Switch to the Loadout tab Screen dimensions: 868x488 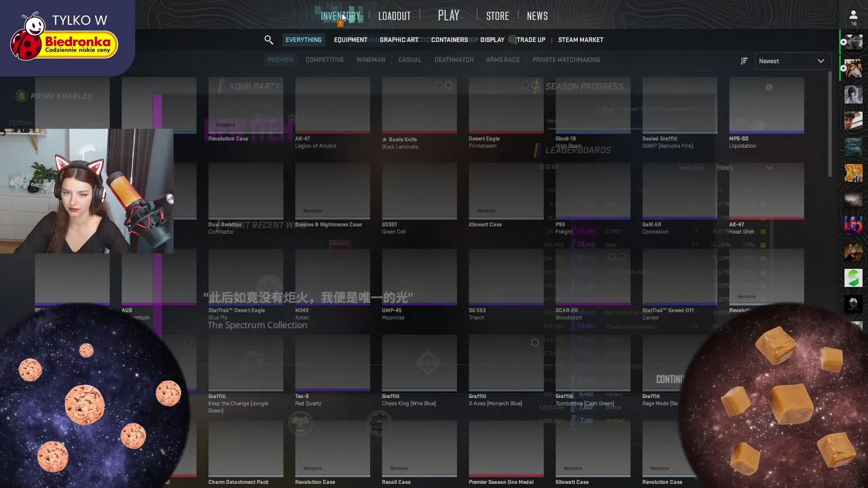pos(394,16)
